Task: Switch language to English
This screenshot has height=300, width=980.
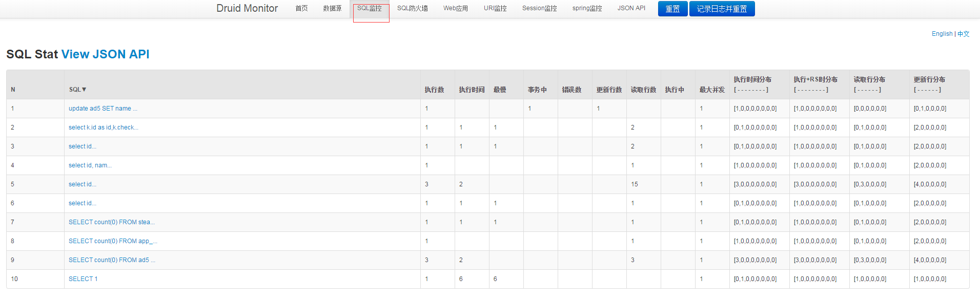Action: pos(942,34)
